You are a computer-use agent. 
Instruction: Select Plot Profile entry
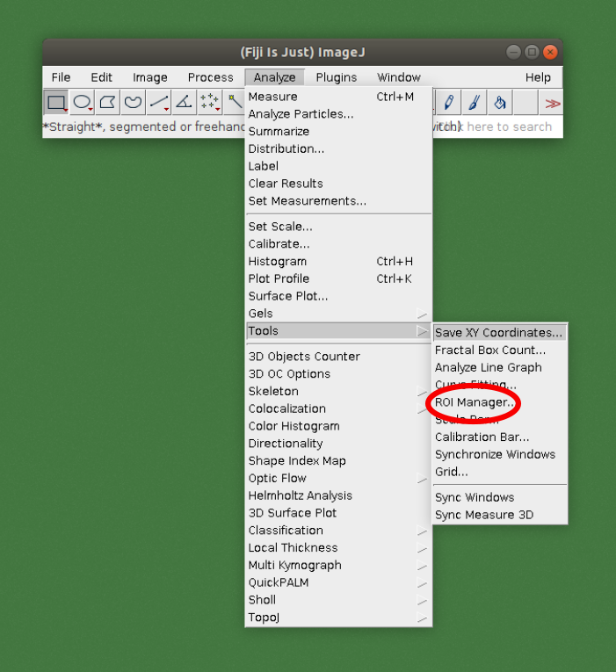pyautogui.click(x=338, y=278)
